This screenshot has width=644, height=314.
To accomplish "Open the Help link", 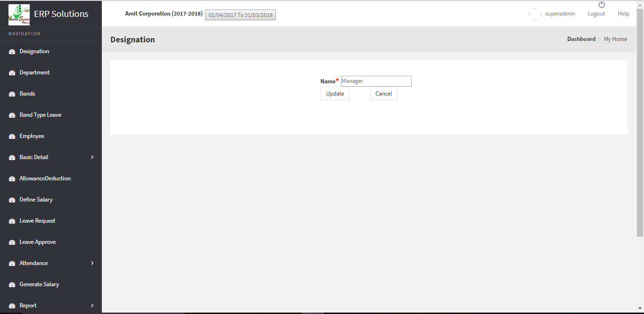I will [x=623, y=14].
